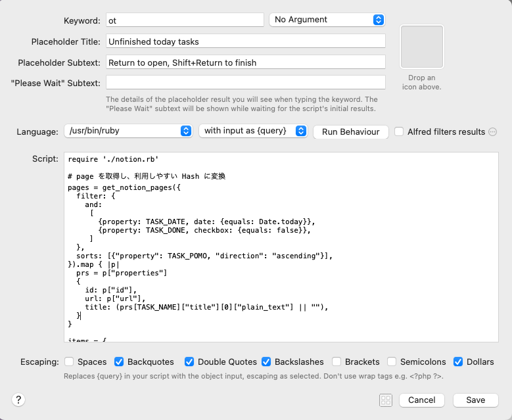512x420 pixels.
Task: Open the script editor grid icon
Action: click(x=386, y=400)
